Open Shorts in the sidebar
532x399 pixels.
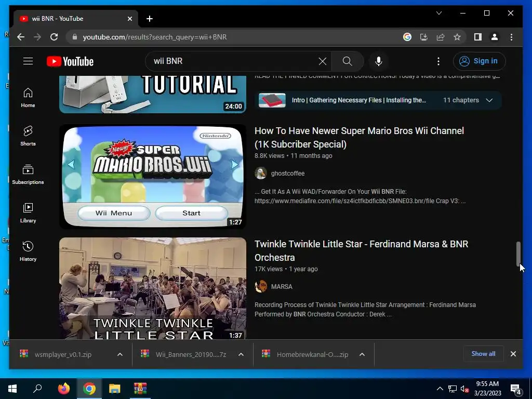click(28, 136)
